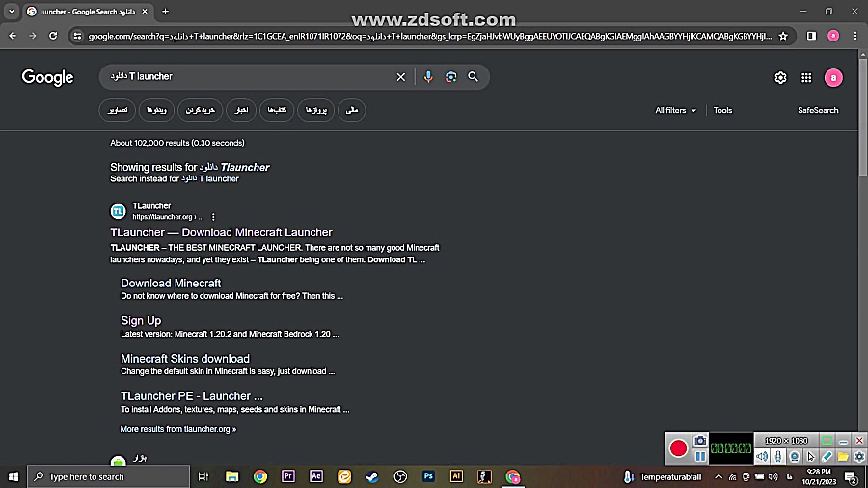Open More results from tlauncher.org
This screenshot has height=488, width=868.
click(178, 429)
